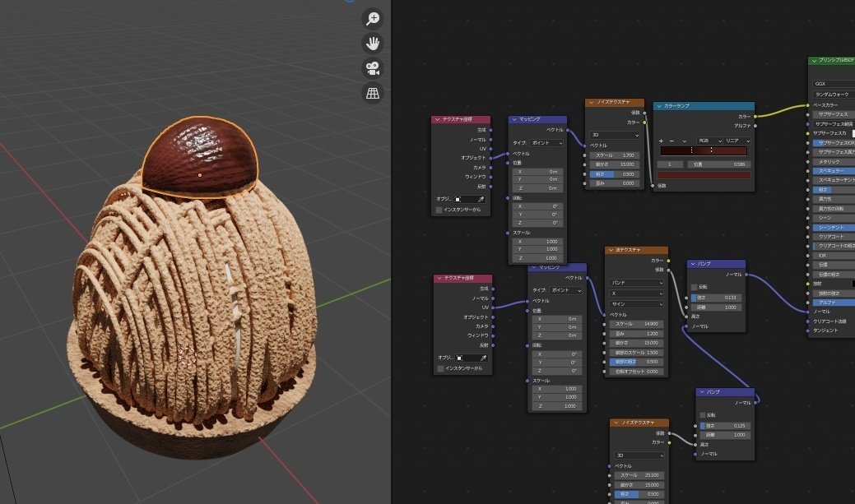Remove a color stop with the minus icon

pos(671,141)
